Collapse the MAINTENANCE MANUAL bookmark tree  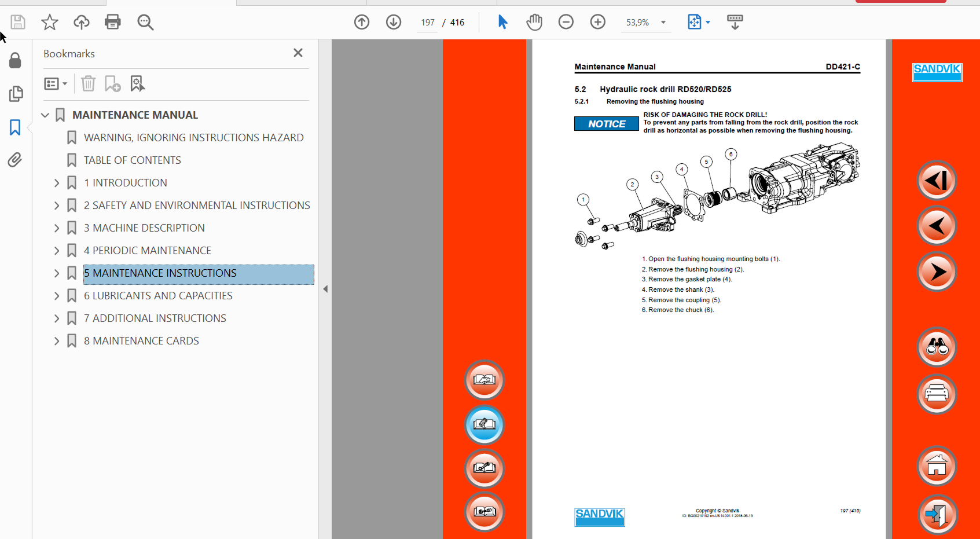point(45,115)
